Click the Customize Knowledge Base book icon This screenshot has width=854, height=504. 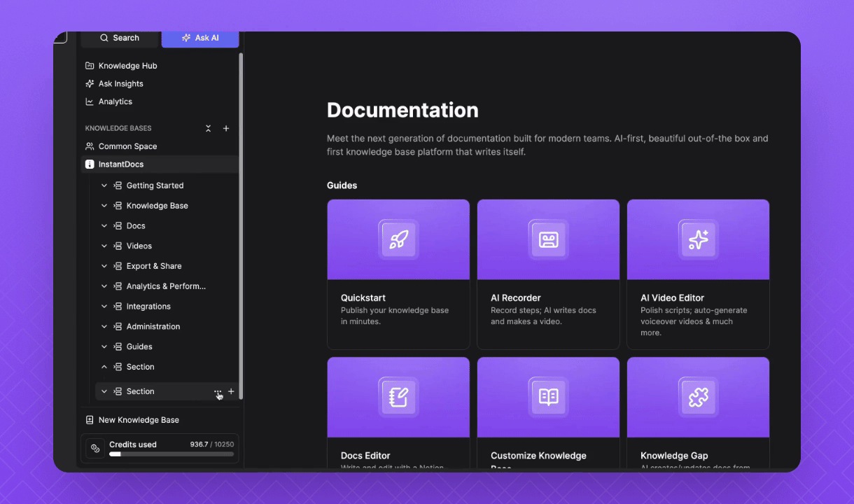point(548,397)
